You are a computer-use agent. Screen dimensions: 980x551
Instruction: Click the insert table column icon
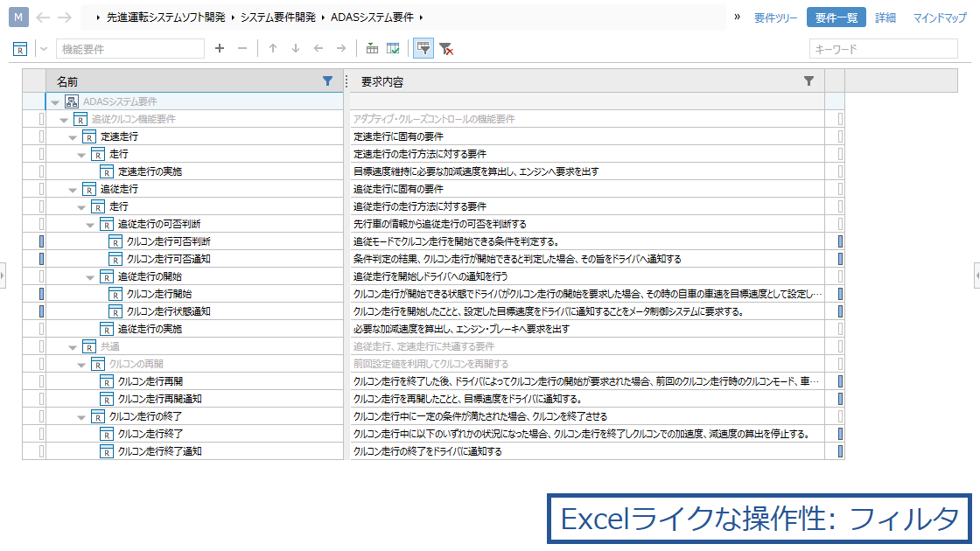click(372, 49)
